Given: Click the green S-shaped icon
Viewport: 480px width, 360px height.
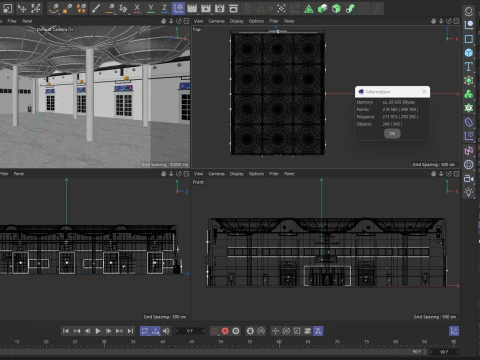Looking at the screenshot, I should (x=350, y=8).
